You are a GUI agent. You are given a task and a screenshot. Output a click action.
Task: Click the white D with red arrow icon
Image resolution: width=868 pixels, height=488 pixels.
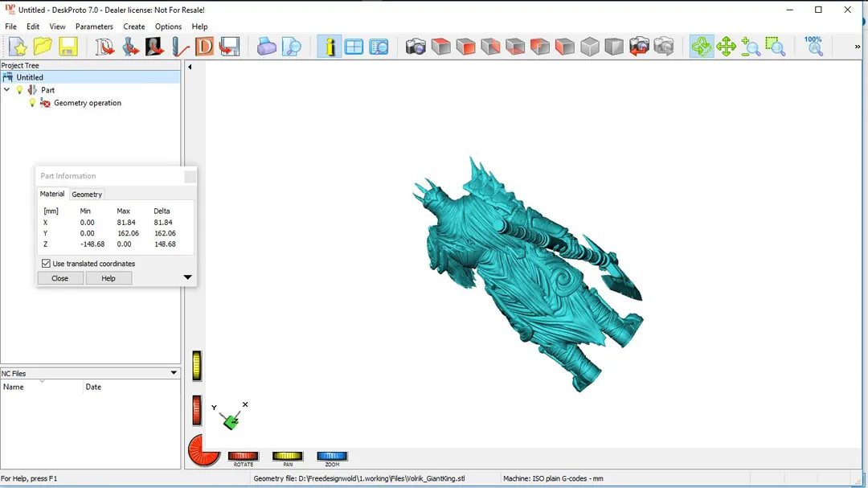coord(104,47)
